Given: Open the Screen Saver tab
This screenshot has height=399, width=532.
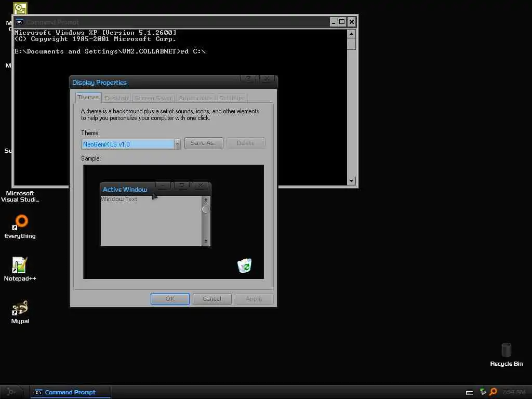Looking at the screenshot, I should pos(153,98).
